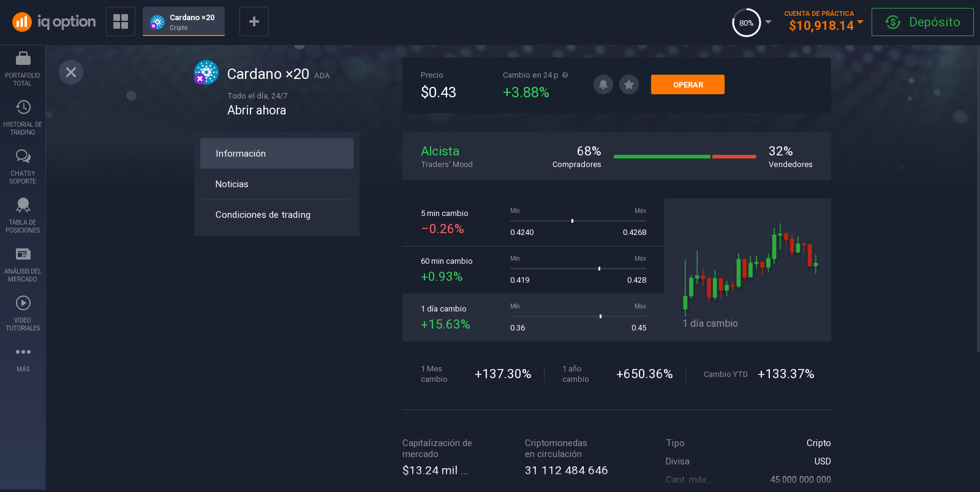The width and height of the screenshot is (980, 492).
Task: Add a new asset tab with plus button
Action: pos(254,21)
